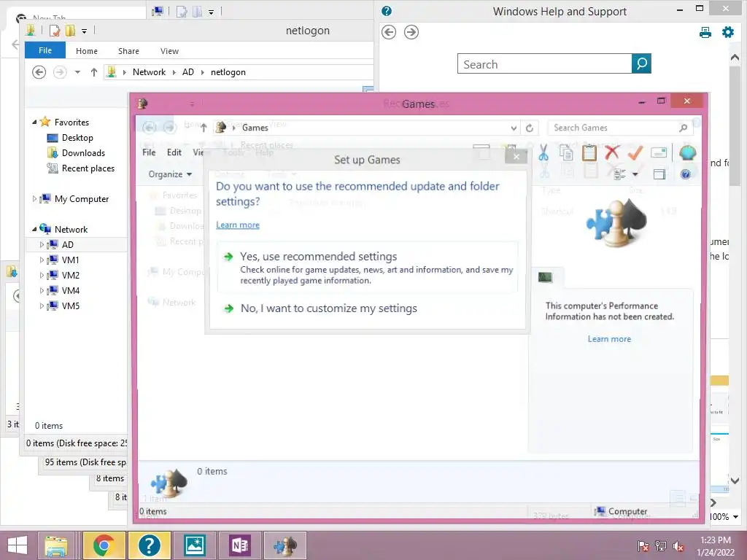Choose Yes, use recommended settings

point(368,267)
